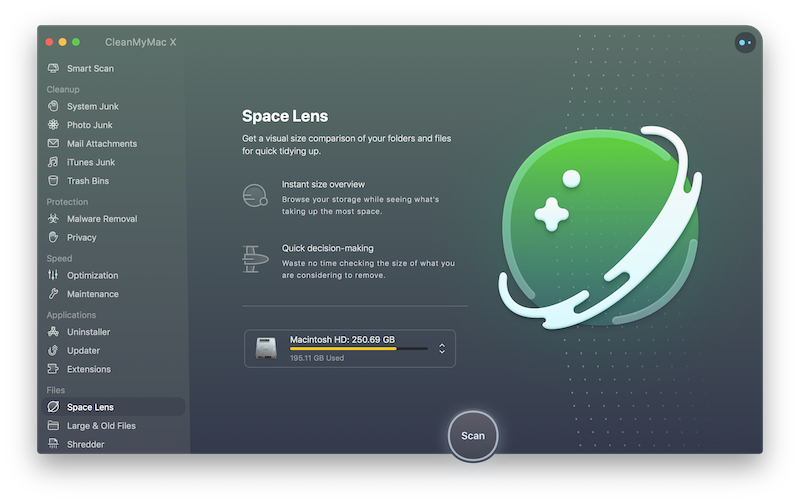800x503 pixels.
Task: Select System Junk in sidebar
Action: tap(92, 106)
